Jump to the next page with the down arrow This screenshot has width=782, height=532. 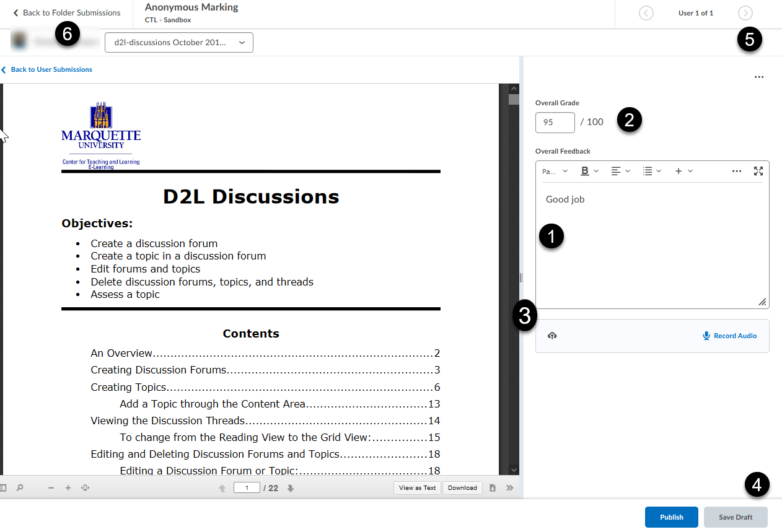tap(290, 487)
